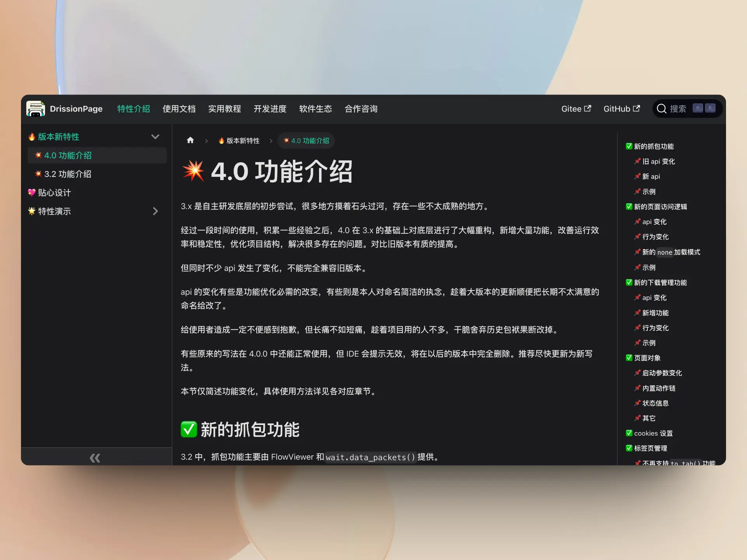Collapse the 版本新特性 sidebar section chevron
The image size is (747, 560).
[155, 137]
